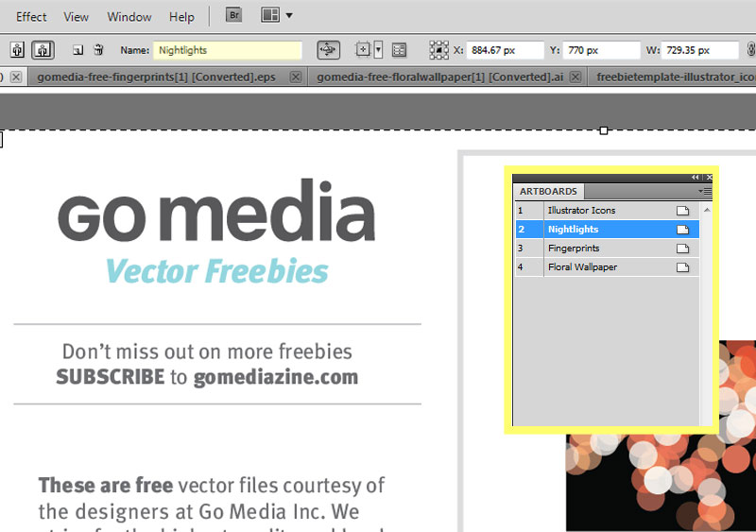Select the Fingerprints artboard row
This screenshot has height=532, width=756.
(608, 248)
